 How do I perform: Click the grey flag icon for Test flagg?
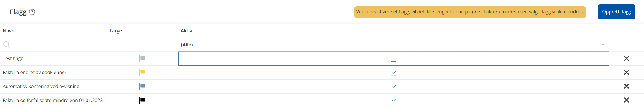pos(142,58)
